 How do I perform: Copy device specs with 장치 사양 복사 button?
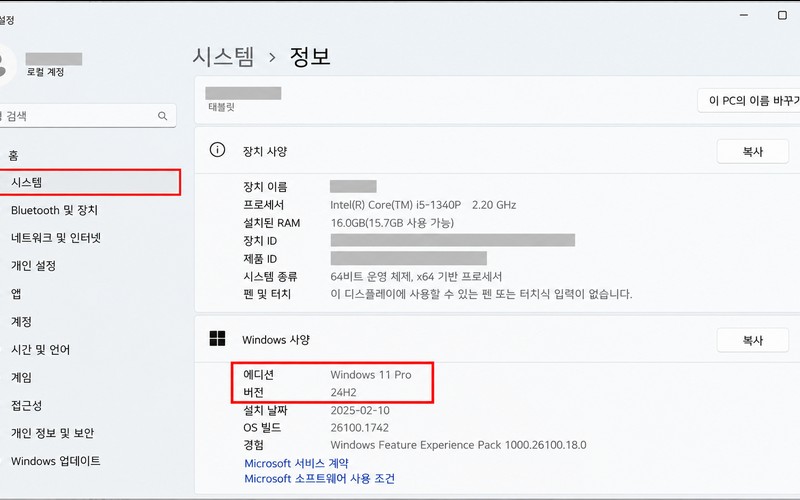pyautogui.click(x=753, y=152)
